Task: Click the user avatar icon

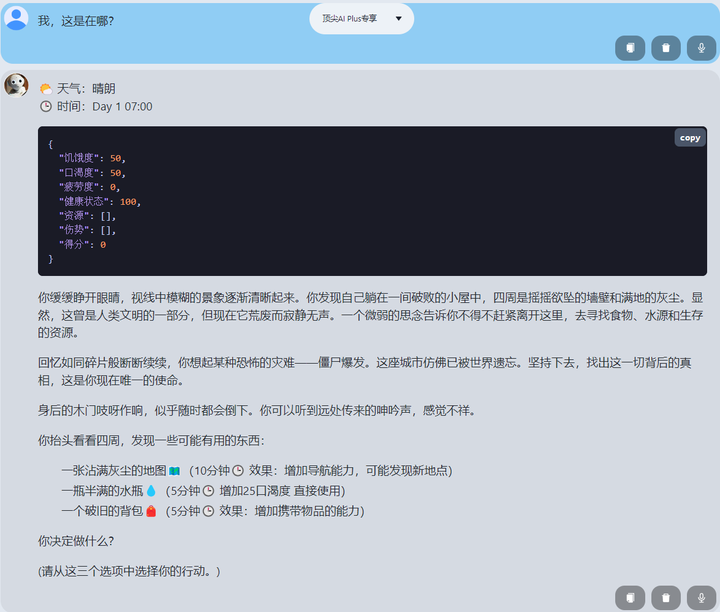Action: coord(16,18)
